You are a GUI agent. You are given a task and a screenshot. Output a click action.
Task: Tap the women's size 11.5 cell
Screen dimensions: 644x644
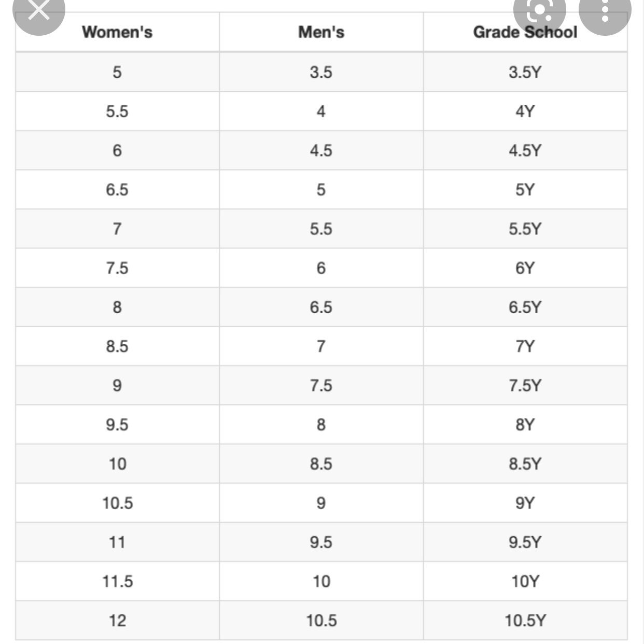[117, 581]
